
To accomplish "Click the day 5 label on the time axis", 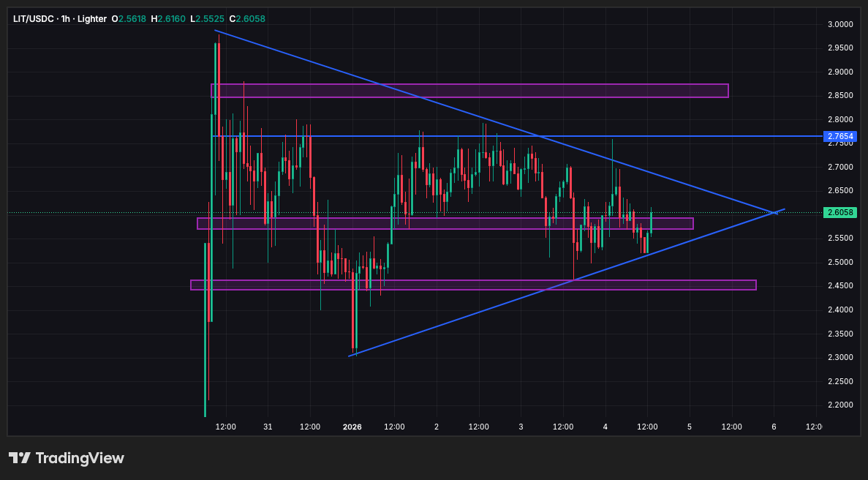I will click(x=689, y=427).
